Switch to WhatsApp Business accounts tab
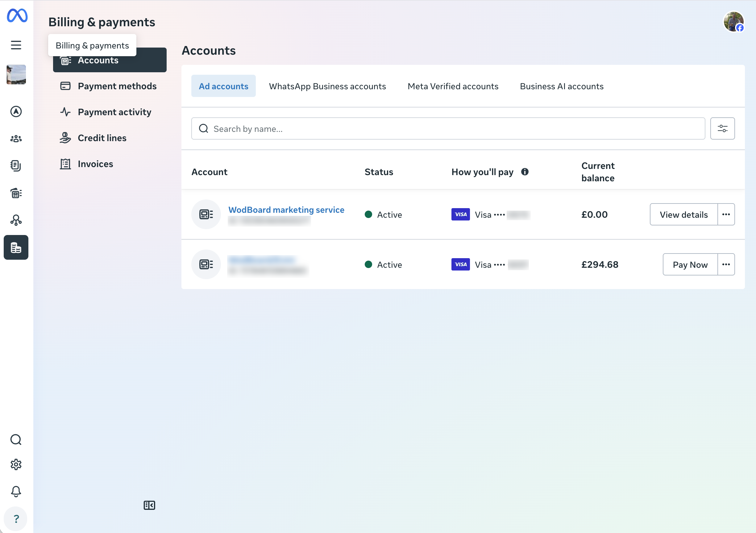The height and width of the screenshot is (533, 756). (327, 86)
